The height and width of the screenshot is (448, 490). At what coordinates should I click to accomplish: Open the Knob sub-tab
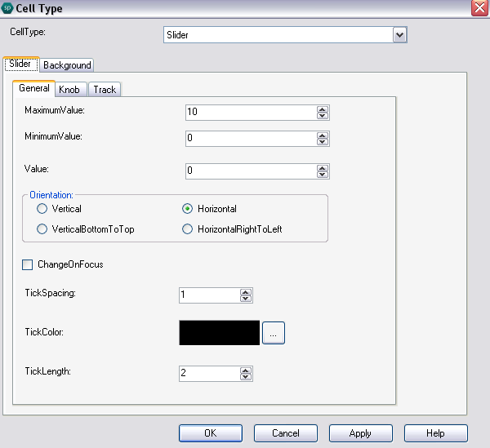pyautogui.click(x=72, y=90)
